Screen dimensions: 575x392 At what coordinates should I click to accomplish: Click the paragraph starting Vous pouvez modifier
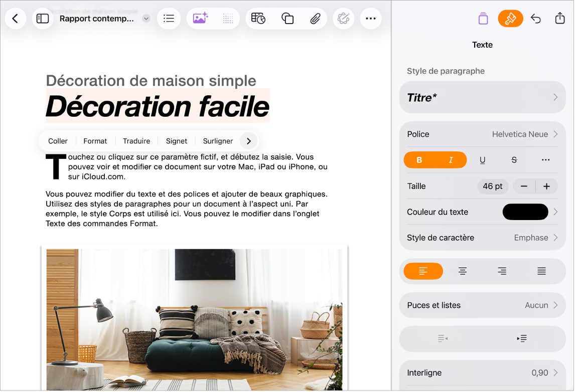(187, 209)
